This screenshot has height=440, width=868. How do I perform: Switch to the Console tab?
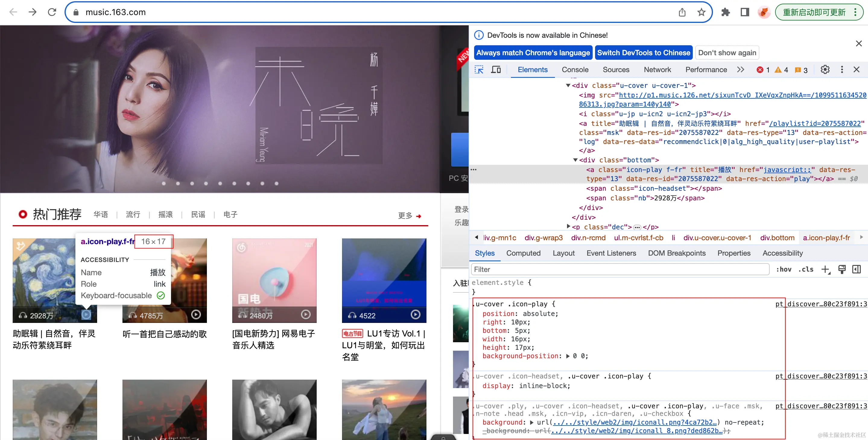pyautogui.click(x=575, y=70)
